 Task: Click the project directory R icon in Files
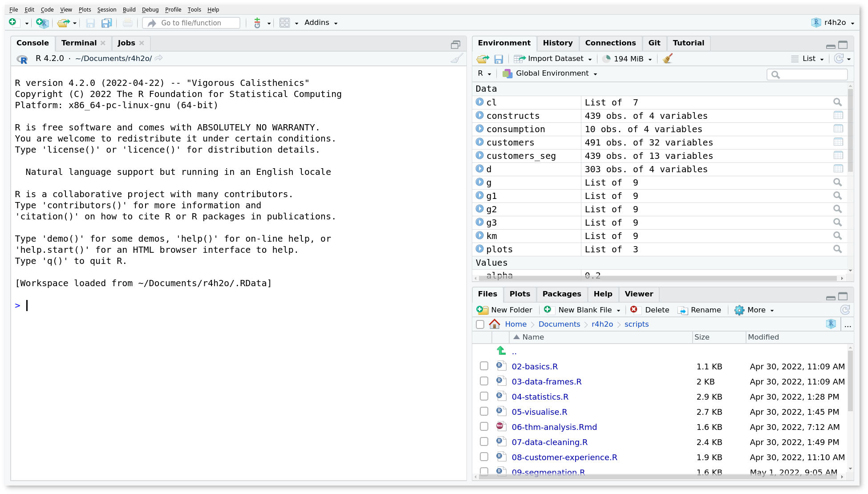tap(831, 324)
